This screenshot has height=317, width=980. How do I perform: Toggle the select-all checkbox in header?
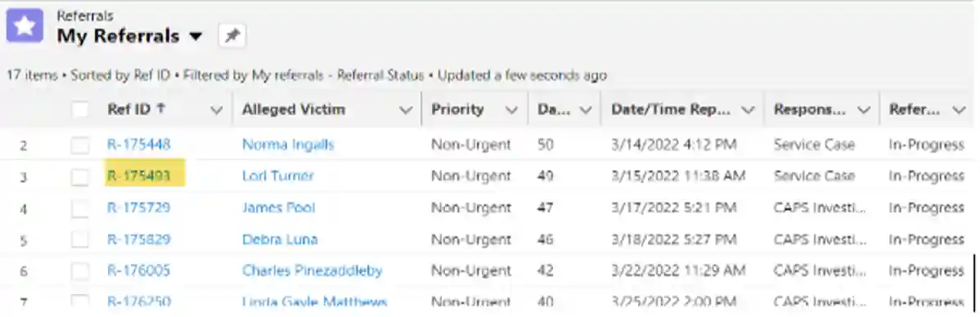tap(80, 109)
